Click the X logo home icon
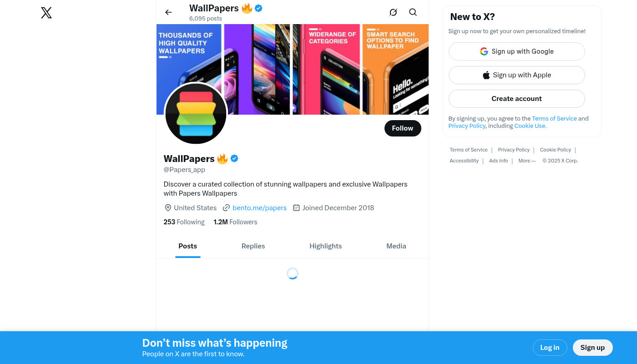Viewport: 637px width, 364px height. tap(46, 13)
